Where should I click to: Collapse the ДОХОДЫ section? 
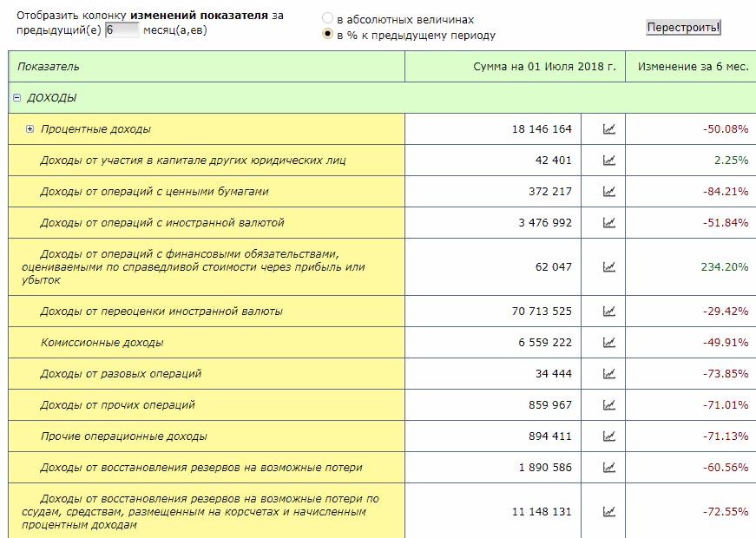[x=17, y=98]
